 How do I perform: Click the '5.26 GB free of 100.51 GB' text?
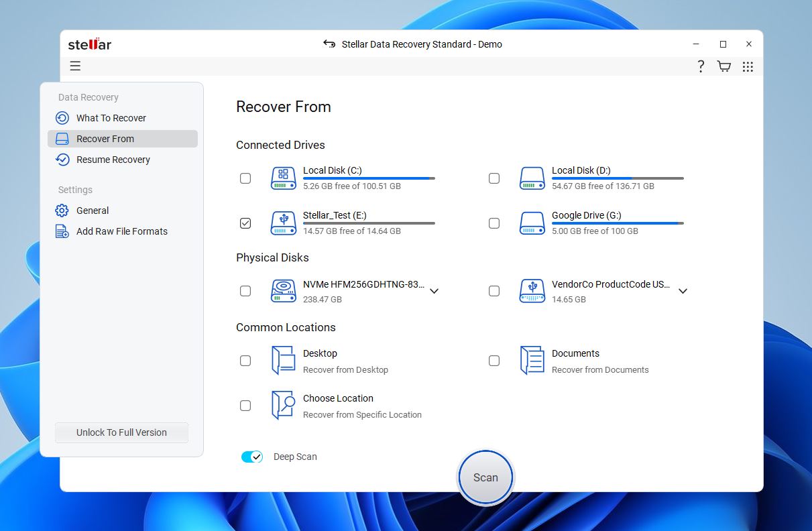[x=352, y=186]
